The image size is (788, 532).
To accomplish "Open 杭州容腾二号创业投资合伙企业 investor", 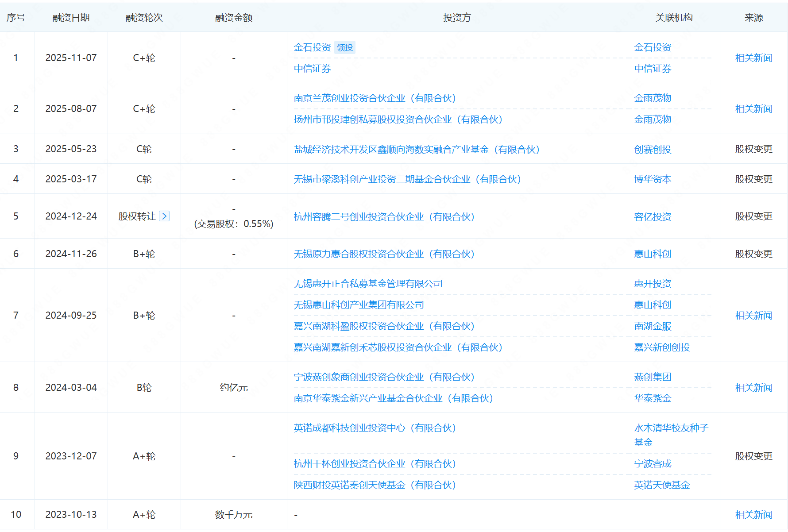I will 384,217.
